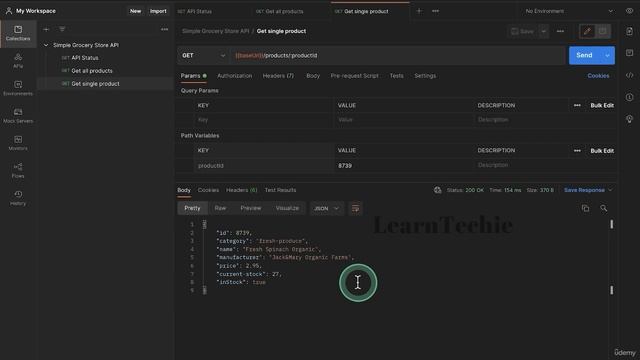Open the documentation icon in right sidebar
Viewport: 640px width, 360px height.
[x=629, y=31]
